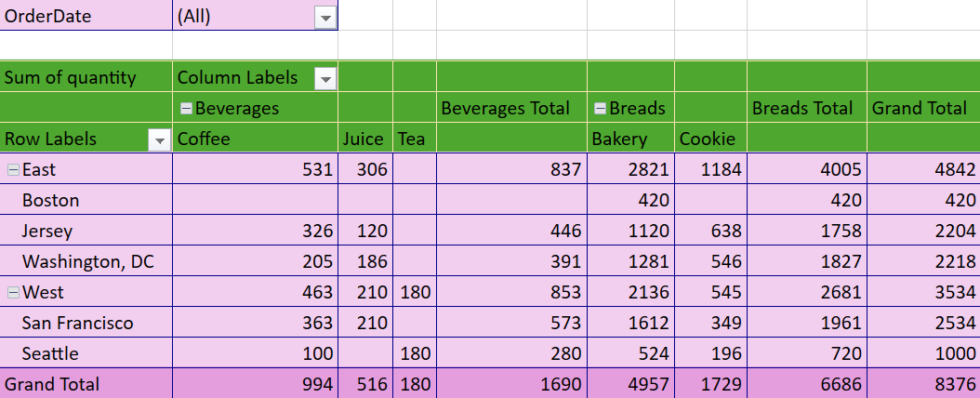Collapse the West region group
The image size is (980, 398).
[13, 292]
